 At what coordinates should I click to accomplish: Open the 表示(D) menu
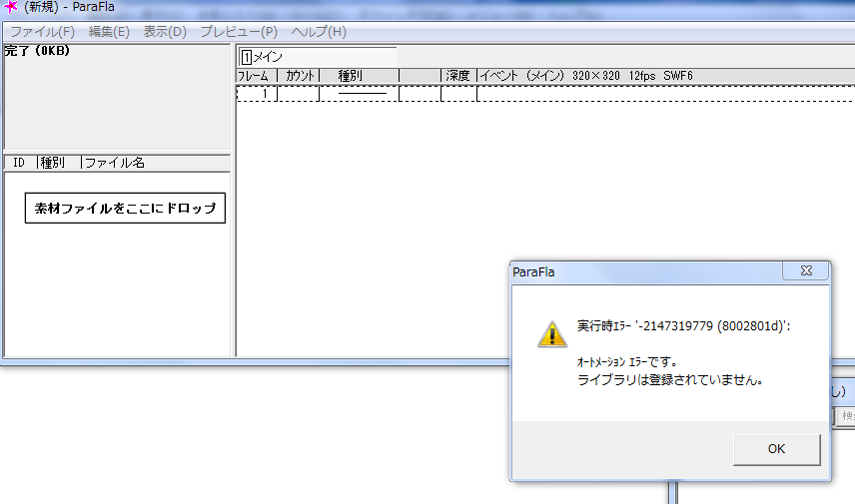click(165, 32)
